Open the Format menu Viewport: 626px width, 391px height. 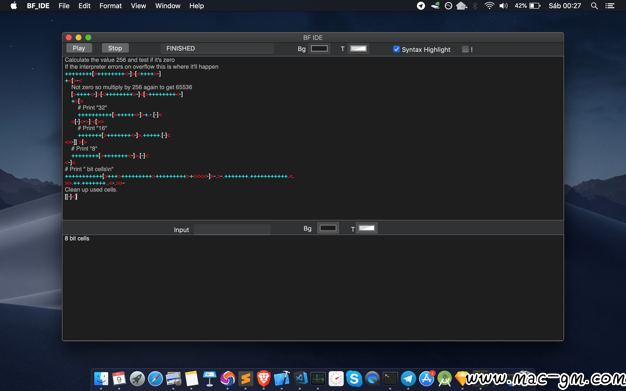click(x=111, y=6)
